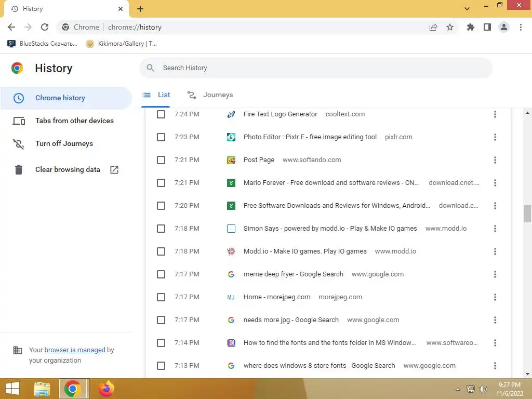Bookmark this tab with the star icon
The image size is (532, 399).
click(450, 27)
